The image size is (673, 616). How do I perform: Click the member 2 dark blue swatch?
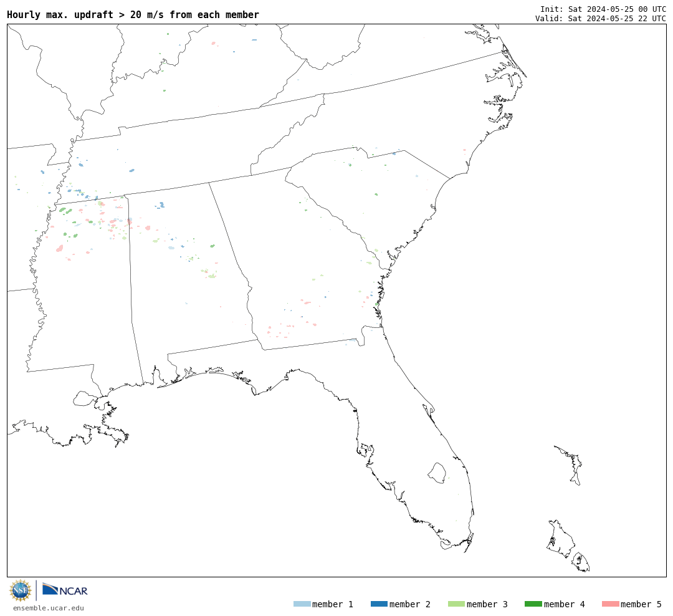click(379, 604)
